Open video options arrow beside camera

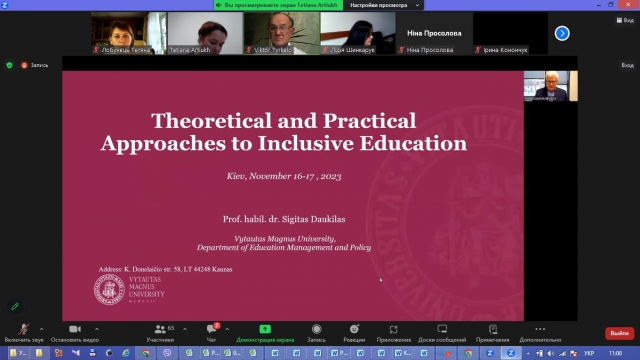97,329
